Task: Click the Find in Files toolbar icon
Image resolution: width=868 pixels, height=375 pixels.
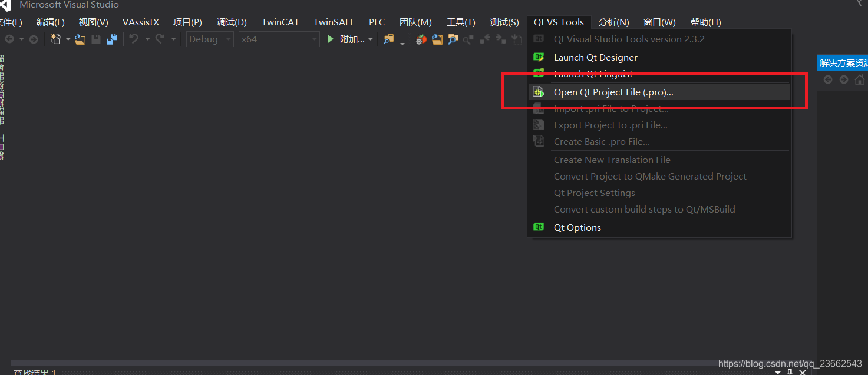Action: (388, 39)
